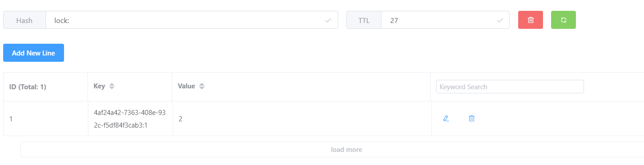Sort Value column ascending via up caret
The image size is (644, 165).
202,84
